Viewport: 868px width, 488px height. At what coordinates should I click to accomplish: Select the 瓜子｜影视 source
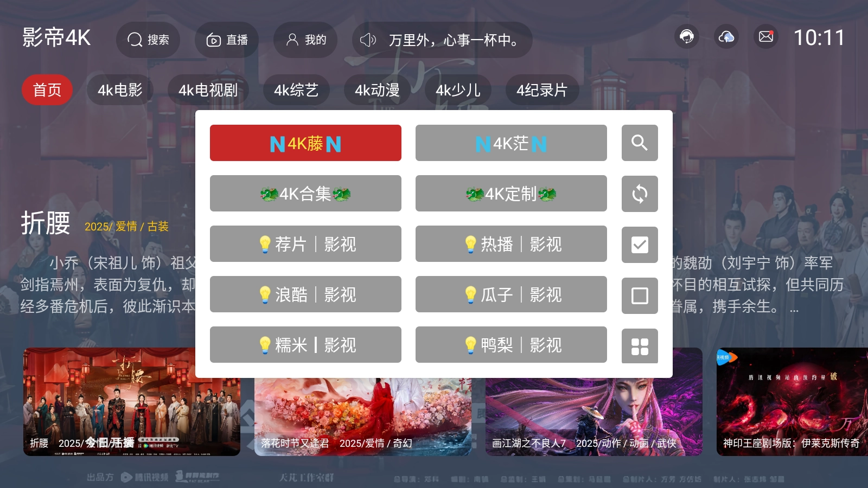[x=511, y=294]
